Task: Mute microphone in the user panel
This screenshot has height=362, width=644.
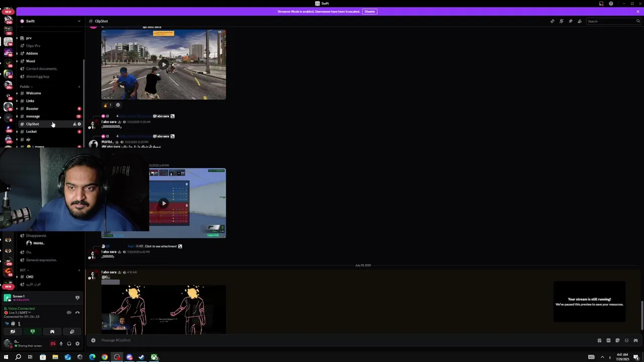Action: [61, 344]
